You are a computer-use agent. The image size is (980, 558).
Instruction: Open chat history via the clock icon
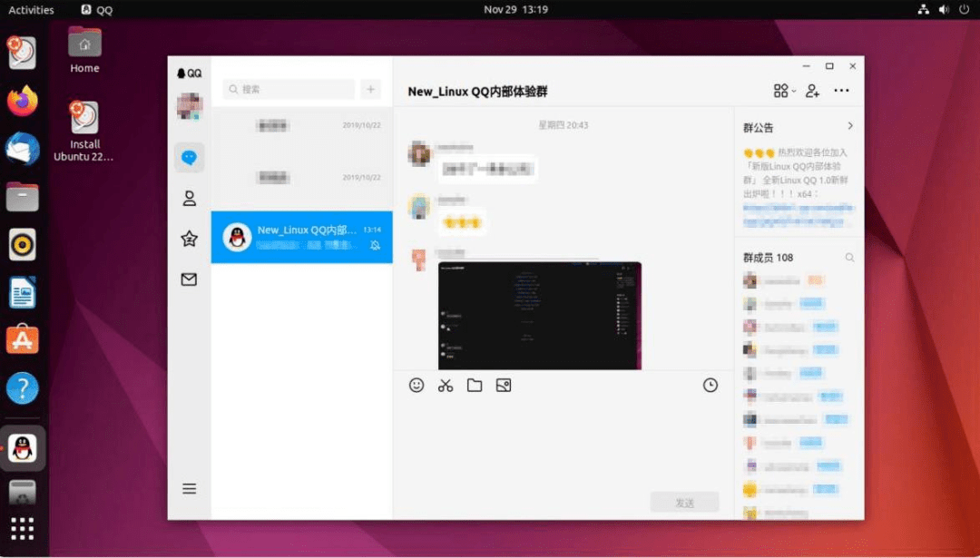click(x=710, y=385)
